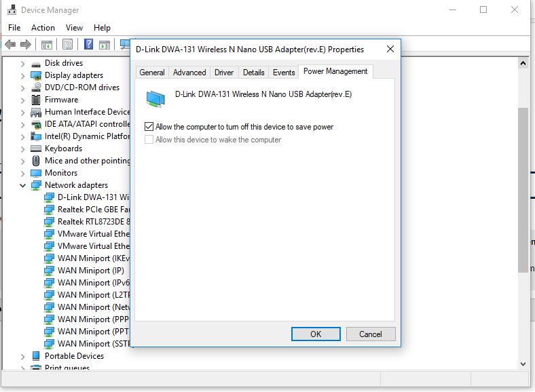This screenshot has height=392, width=535.
Task: Expand the Keyboards node
Action: 22,149
